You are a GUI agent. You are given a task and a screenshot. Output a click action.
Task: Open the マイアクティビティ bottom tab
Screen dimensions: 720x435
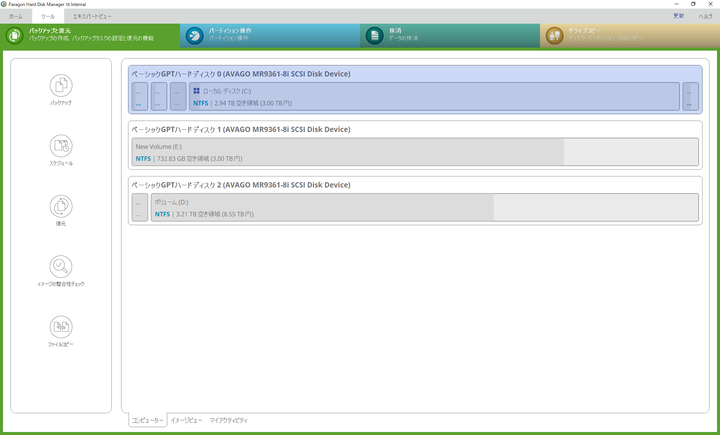pos(228,420)
